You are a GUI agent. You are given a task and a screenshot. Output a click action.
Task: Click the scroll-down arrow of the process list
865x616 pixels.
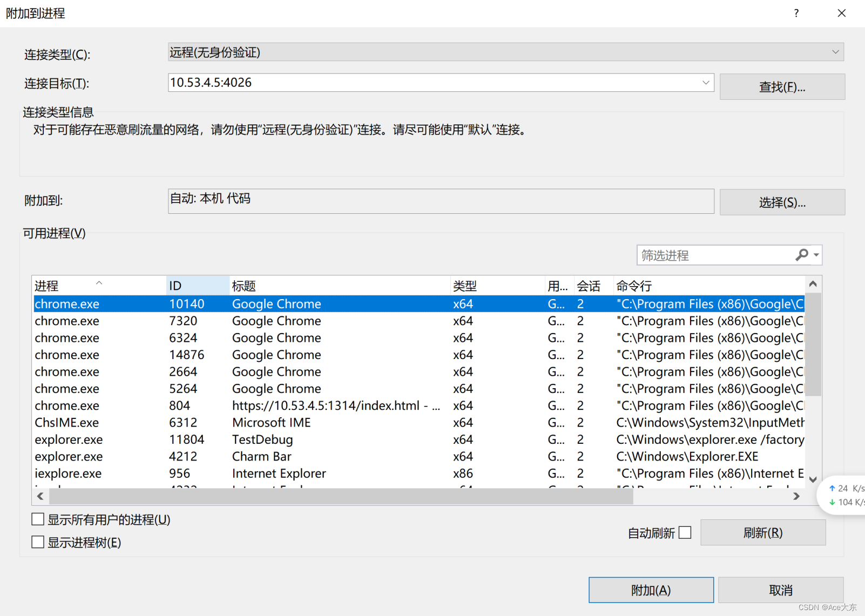(813, 478)
